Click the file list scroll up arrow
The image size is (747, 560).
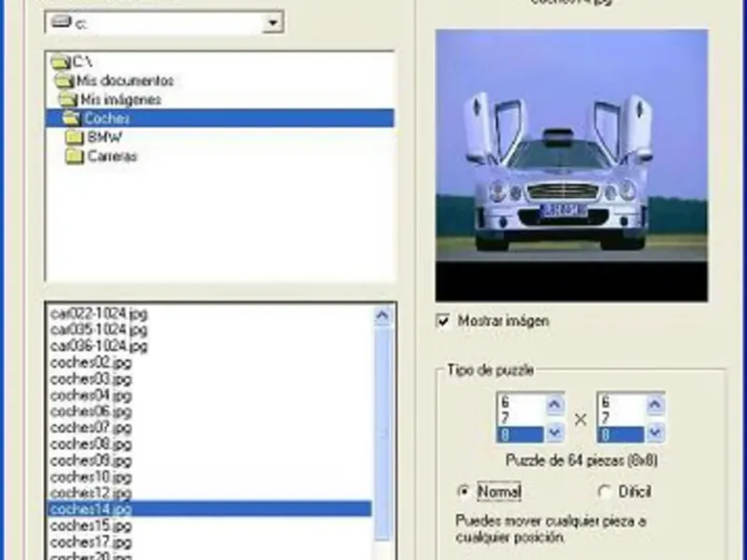pos(383,315)
